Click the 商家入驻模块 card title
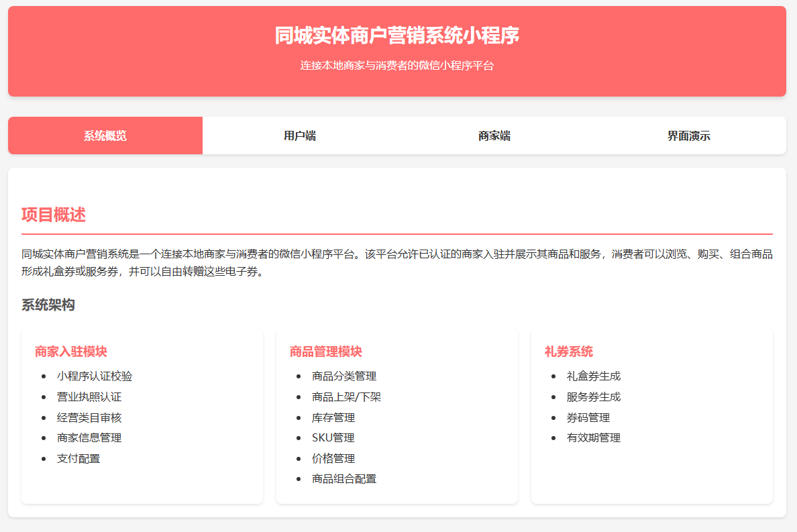This screenshot has height=532, width=797. pyautogui.click(x=71, y=352)
